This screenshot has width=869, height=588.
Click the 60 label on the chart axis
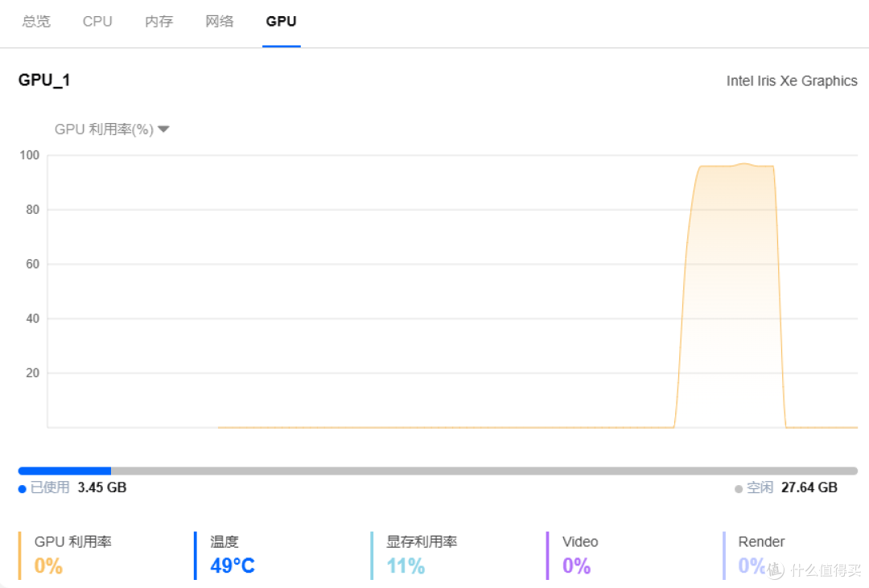pos(33,264)
